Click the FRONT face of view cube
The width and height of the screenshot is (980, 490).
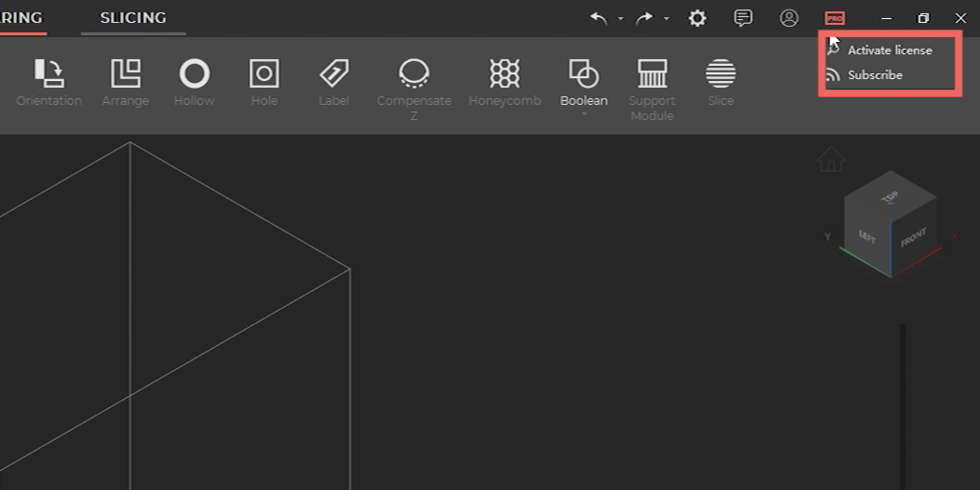click(914, 237)
